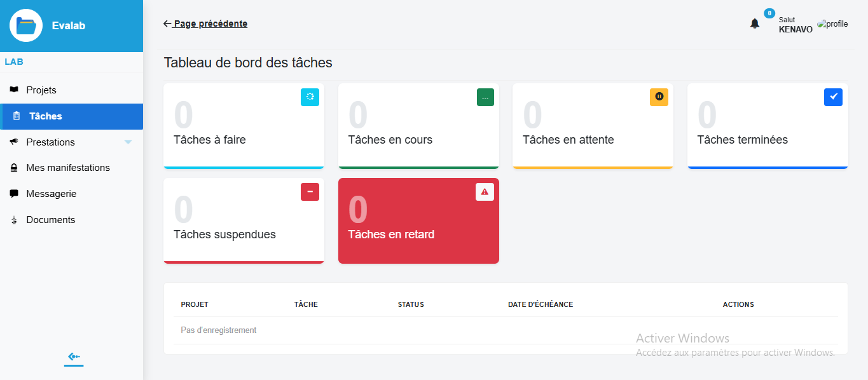Collapse the sidebar with the arrow icon
868x380 pixels.
(x=74, y=357)
